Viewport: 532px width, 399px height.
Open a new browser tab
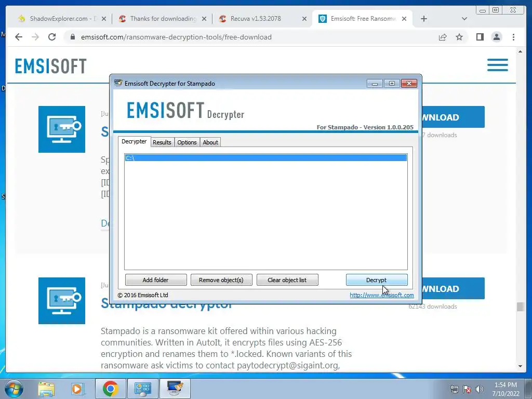[424, 19]
